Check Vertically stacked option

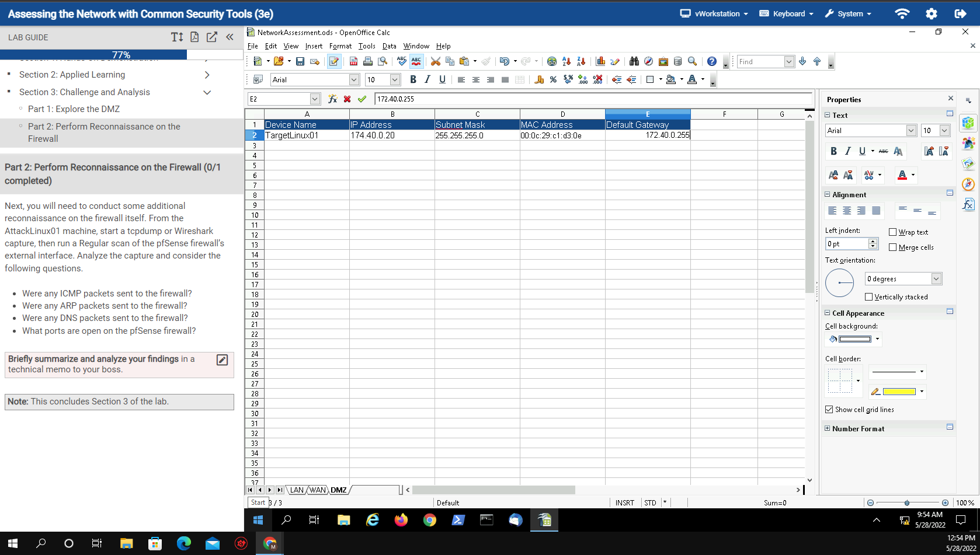click(868, 297)
